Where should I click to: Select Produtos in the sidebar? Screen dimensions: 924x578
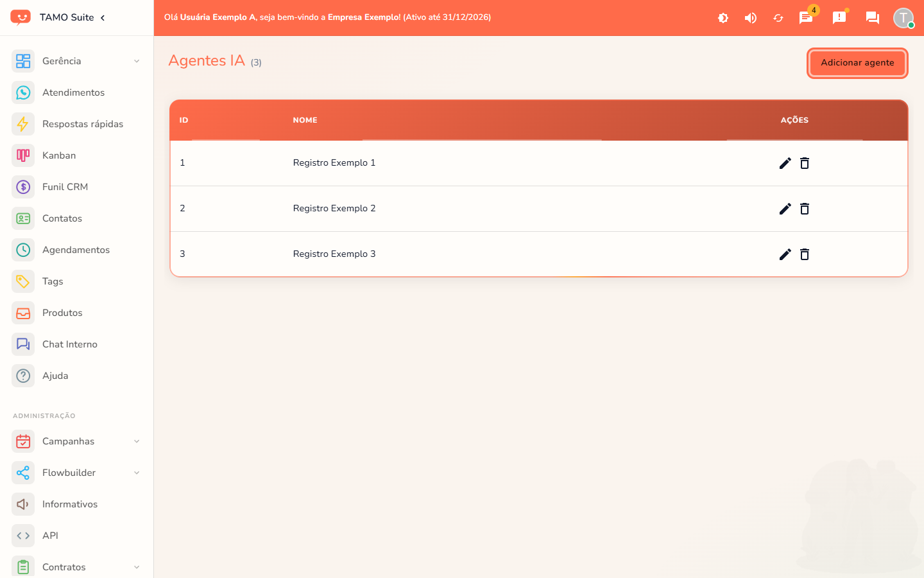pyautogui.click(x=76, y=313)
